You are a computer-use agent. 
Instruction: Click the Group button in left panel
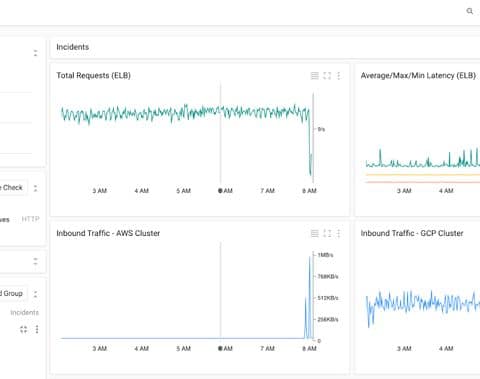(14, 293)
